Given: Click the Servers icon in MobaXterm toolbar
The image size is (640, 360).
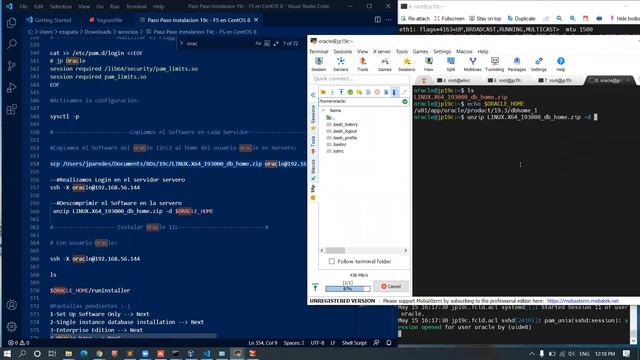Looking at the screenshot, I should (341, 64).
